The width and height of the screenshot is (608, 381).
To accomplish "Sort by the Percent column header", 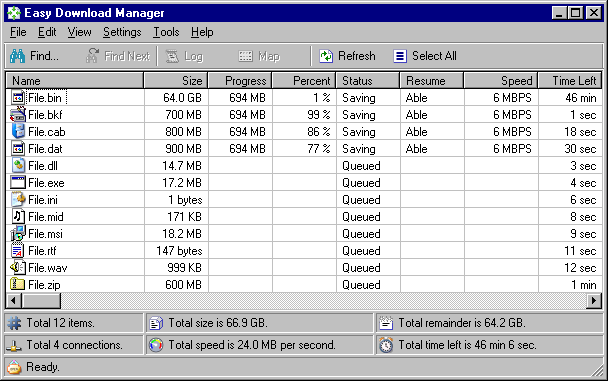I will (x=304, y=81).
